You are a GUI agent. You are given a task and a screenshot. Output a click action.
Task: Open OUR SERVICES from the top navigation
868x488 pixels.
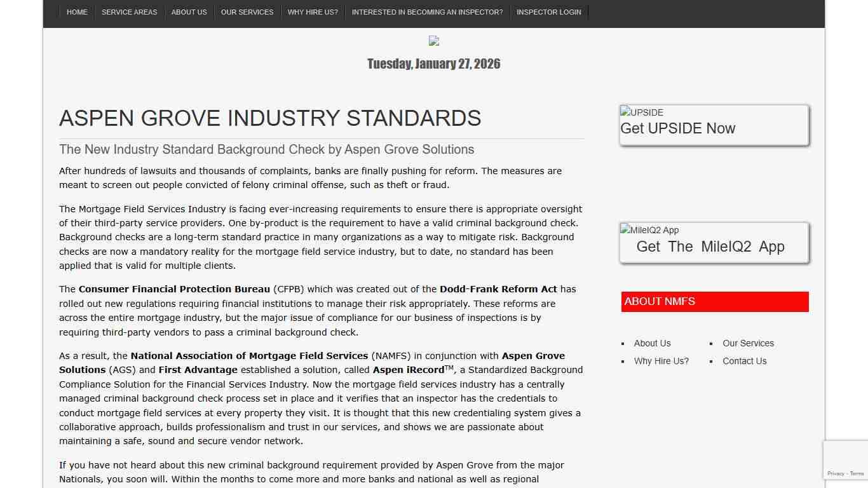pyautogui.click(x=247, y=11)
